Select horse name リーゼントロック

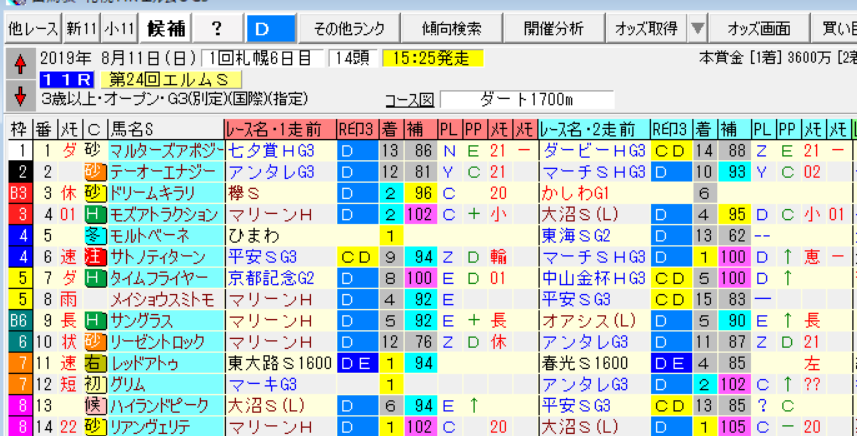[166, 343]
